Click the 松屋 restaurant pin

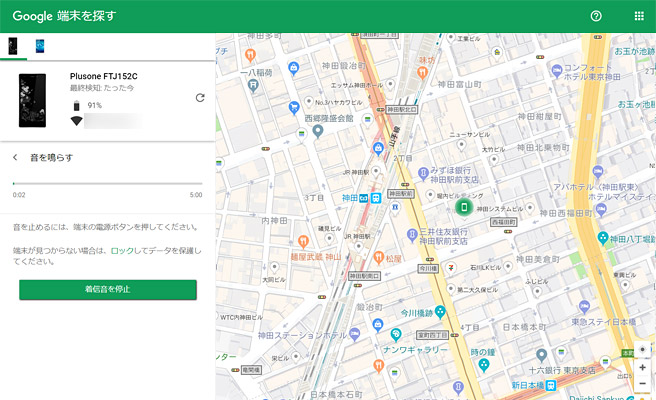379,257
